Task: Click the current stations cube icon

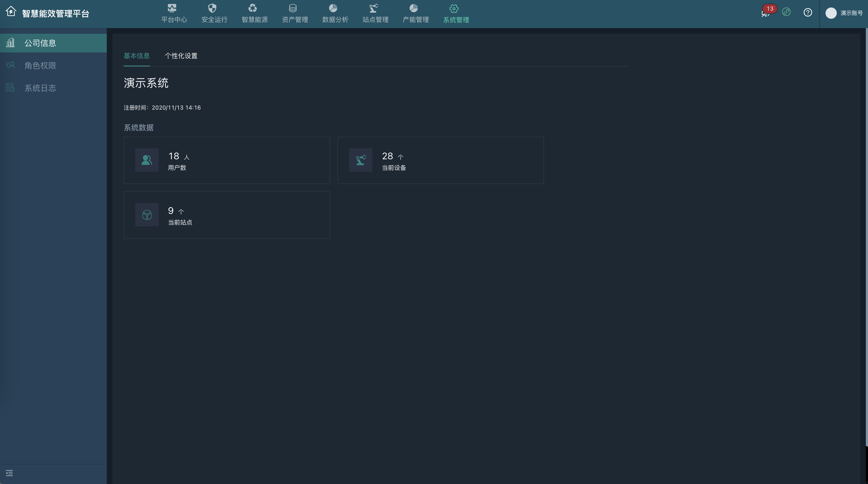Action: (x=147, y=215)
